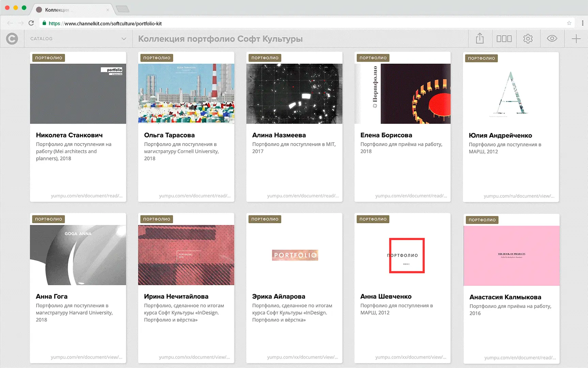
Task: Open Анна Шевченко red square thumbnail
Action: click(402, 255)
